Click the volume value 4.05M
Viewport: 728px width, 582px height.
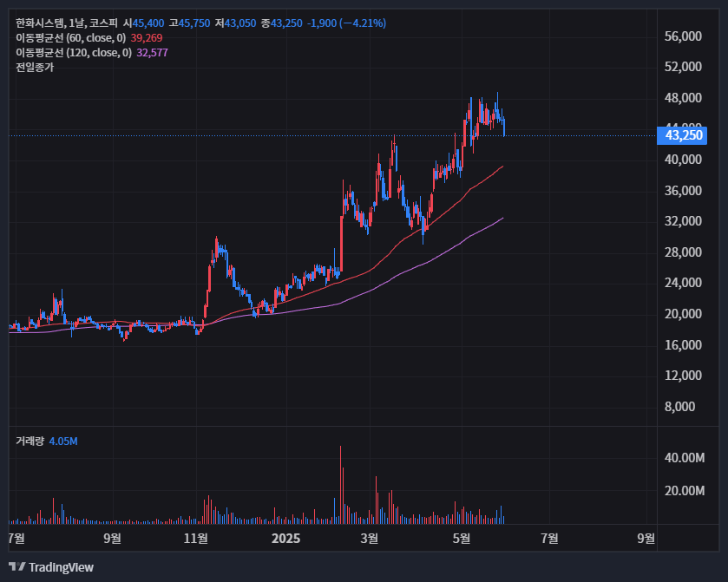(x=63, y=441)
